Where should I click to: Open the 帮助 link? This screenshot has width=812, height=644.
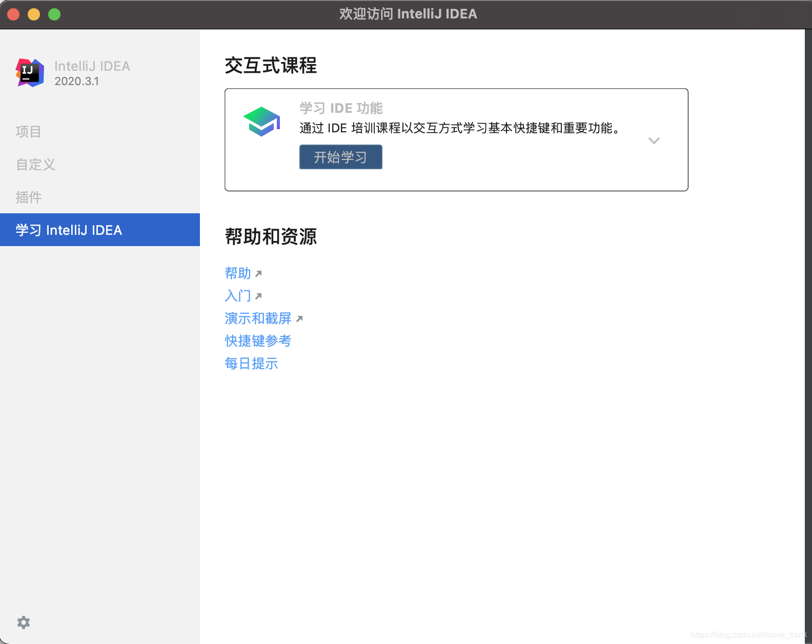[238, 273]
